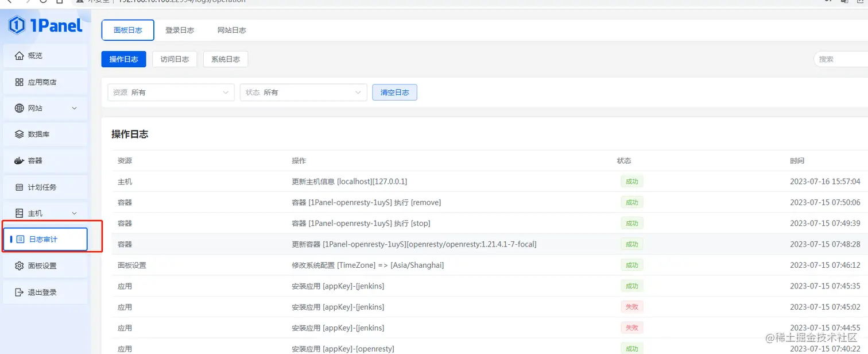Click 安装应用 [appKey]-[openresty] operation text
The image size is (868, 354).
click(343, 349)
